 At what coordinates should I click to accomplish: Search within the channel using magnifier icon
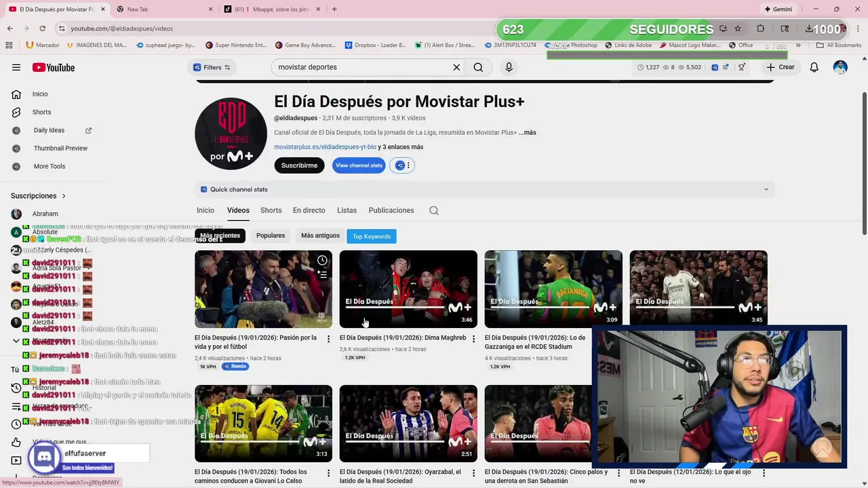434,211
